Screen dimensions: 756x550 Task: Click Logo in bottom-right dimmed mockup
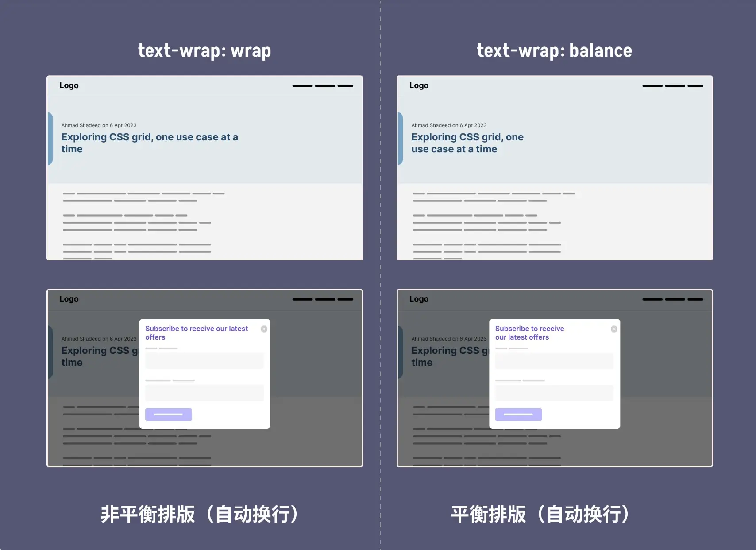(x=419, y=299)
